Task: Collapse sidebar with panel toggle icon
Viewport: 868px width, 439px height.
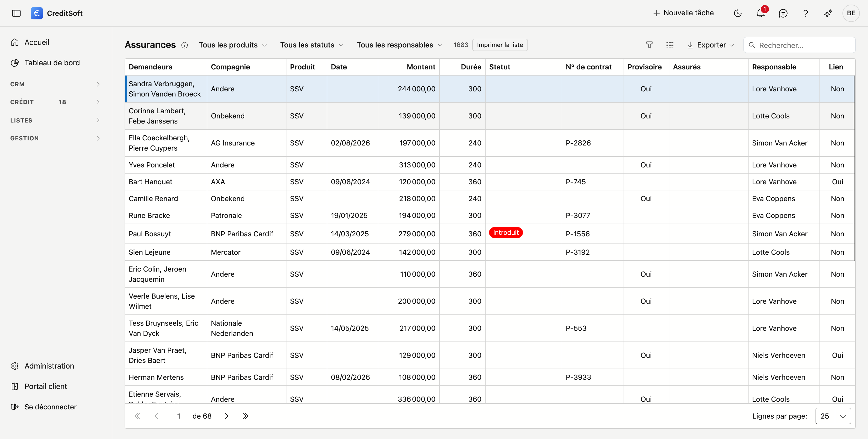Action: (16, 13)
